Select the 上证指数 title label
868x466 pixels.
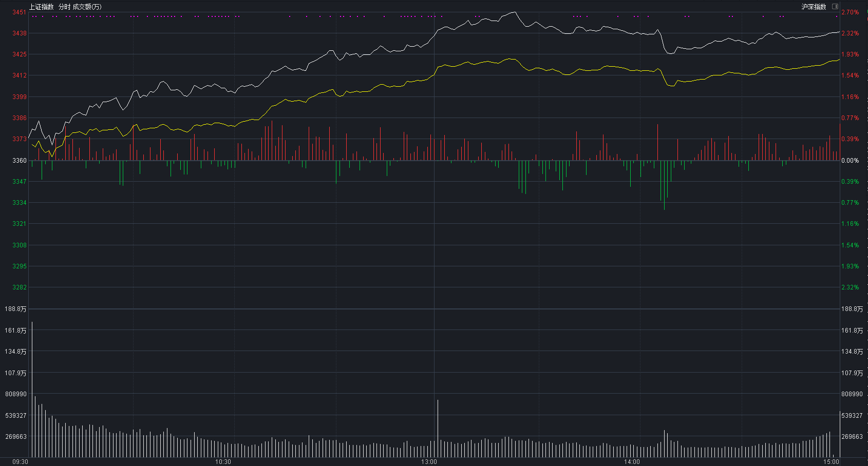tap(41, 7)
